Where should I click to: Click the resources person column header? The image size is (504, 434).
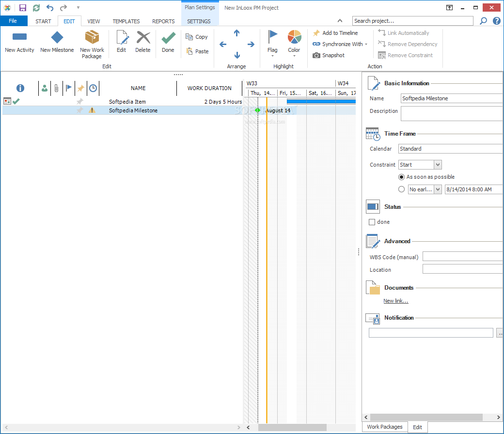coord(45,88)
